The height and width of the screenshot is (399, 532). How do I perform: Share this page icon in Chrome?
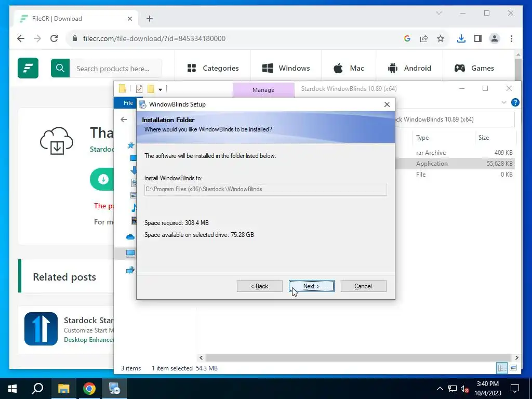point(424,38)
